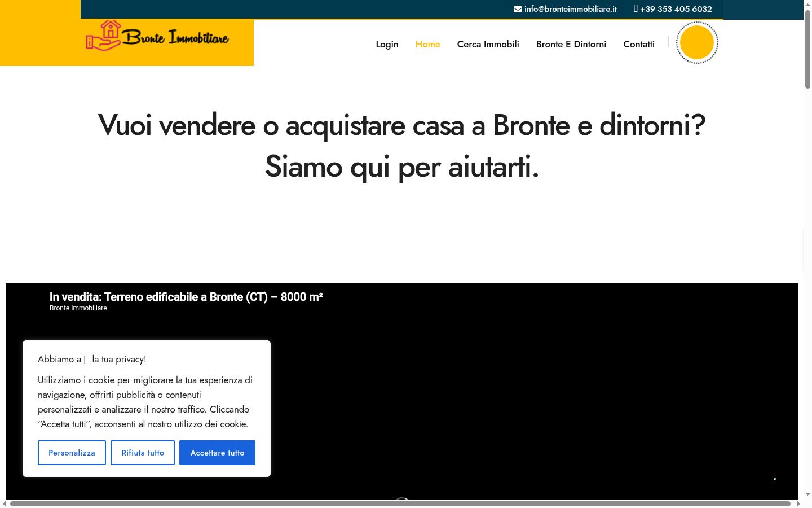Go to the Home menu item
The height and width of the screenshot is (508, 812).
point(427,44)
